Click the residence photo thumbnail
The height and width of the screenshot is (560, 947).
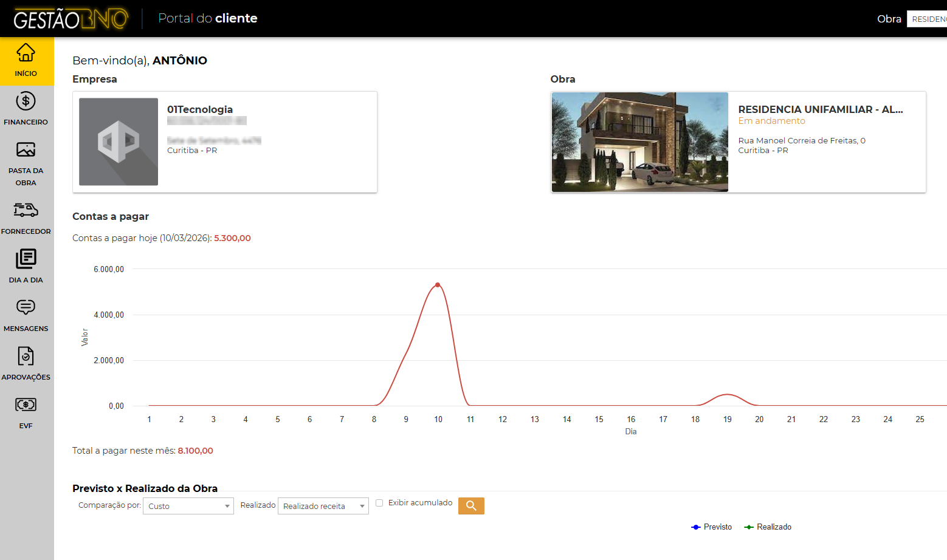tap(639, 142)
